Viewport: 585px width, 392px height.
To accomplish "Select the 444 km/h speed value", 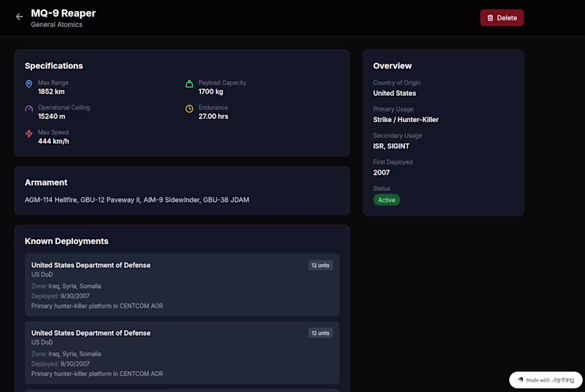I will tap(53, 141).
